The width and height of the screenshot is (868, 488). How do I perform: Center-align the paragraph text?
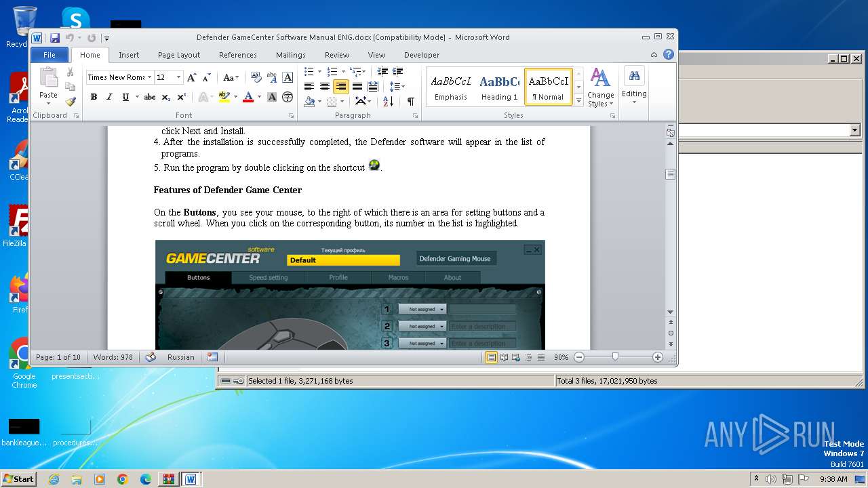(325, 86)
